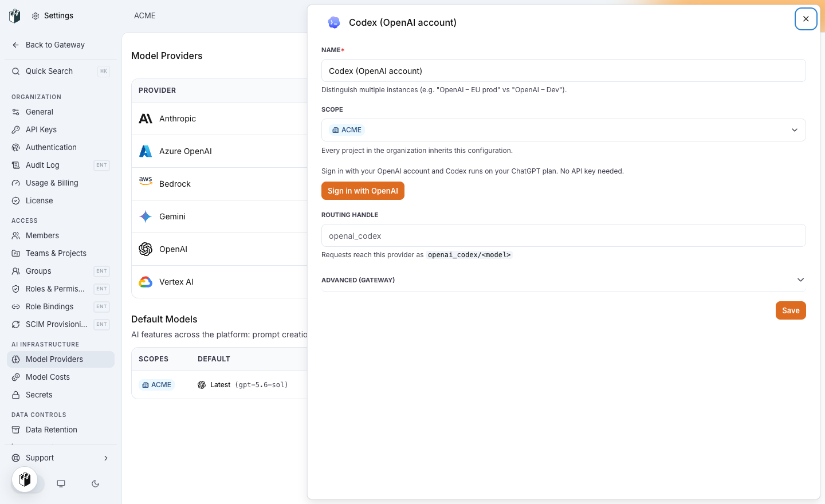Open the Groups page

click(x=61, y=271)
